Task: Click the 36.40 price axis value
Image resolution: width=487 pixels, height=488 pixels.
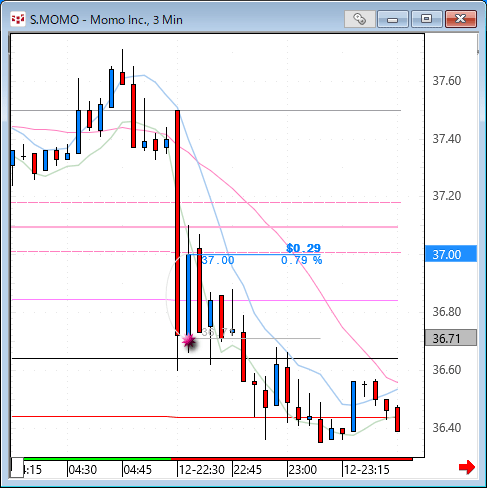Action: 447,428
